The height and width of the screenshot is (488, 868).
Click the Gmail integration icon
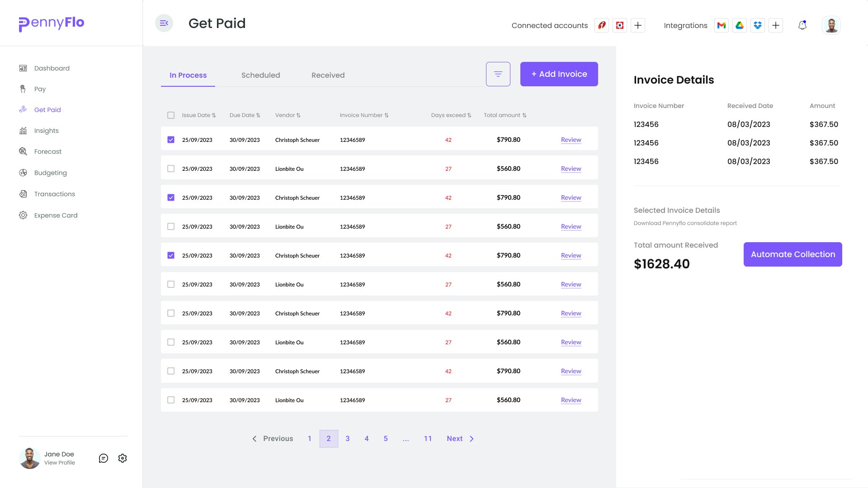[x=722, y=25]
